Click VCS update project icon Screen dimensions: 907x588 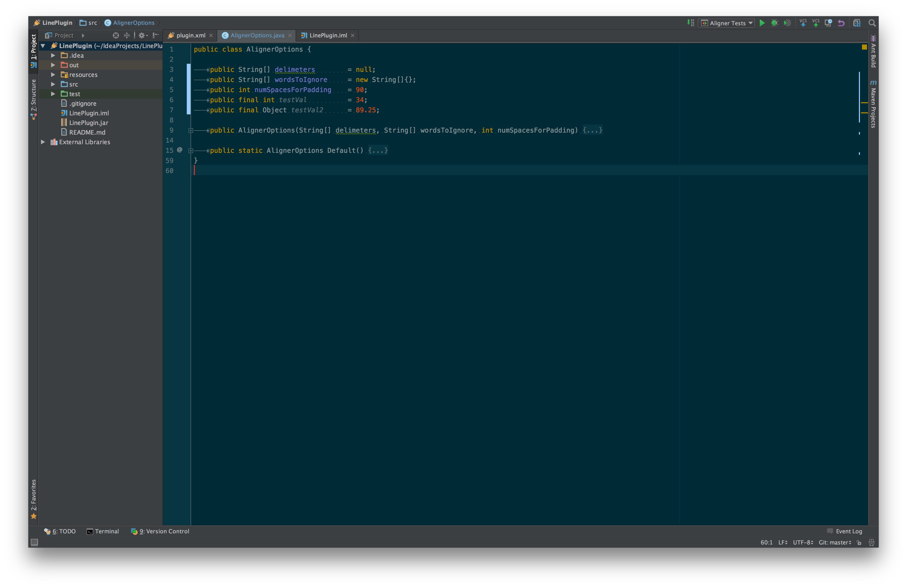click(x=803, y=23)
